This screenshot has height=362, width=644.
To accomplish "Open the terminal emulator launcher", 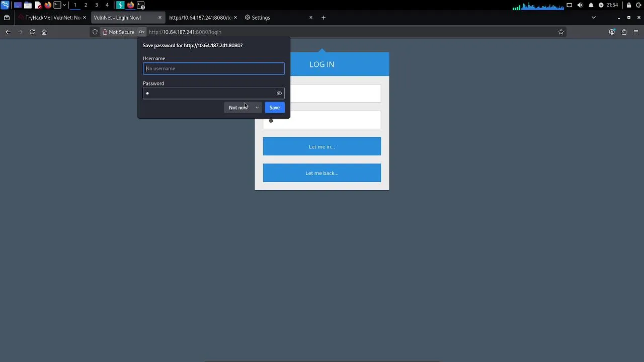I will [x=57, y=5].
